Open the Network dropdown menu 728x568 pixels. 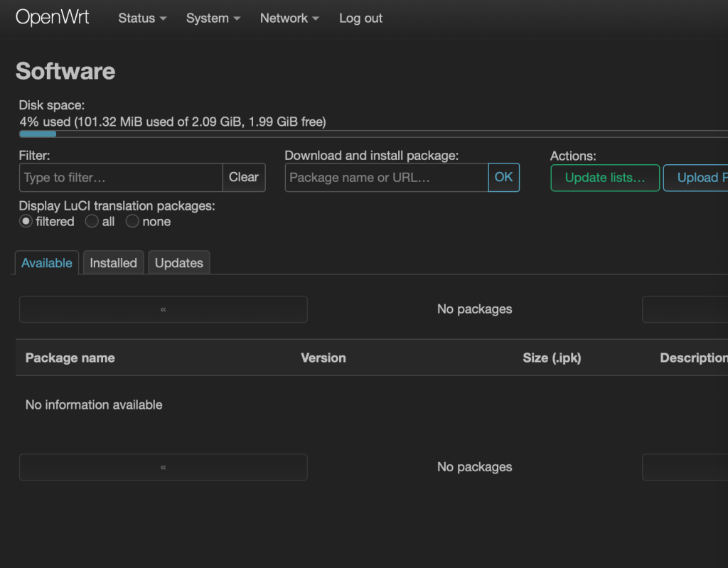click(x=289, y=18)
